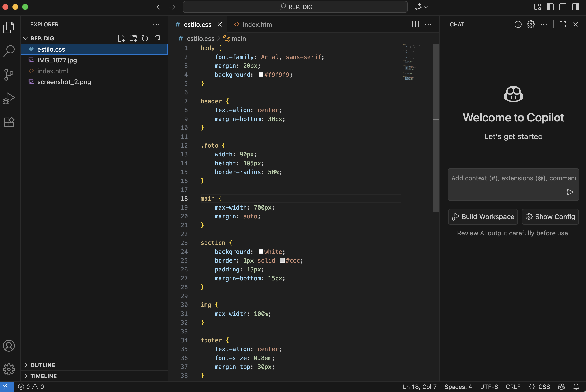Expand the OUTLINE section
The height and width of the screenshot is (392, 586).
[x=43, y=365]
